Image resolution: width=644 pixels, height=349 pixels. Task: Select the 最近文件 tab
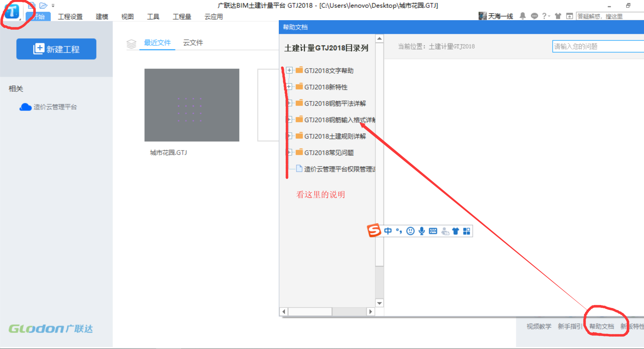[157, 43]
